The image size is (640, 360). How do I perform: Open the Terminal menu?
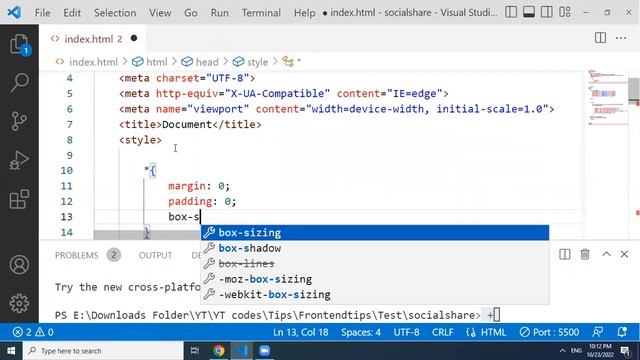261,13
